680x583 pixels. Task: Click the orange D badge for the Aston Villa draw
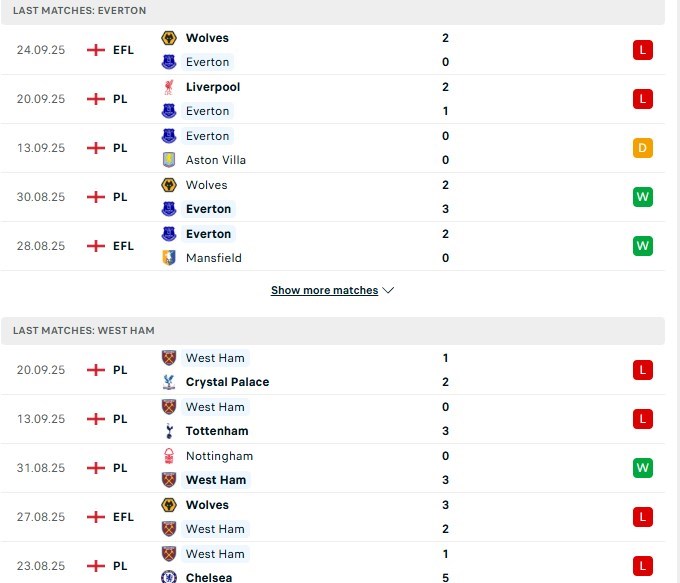tap(643, 148)
